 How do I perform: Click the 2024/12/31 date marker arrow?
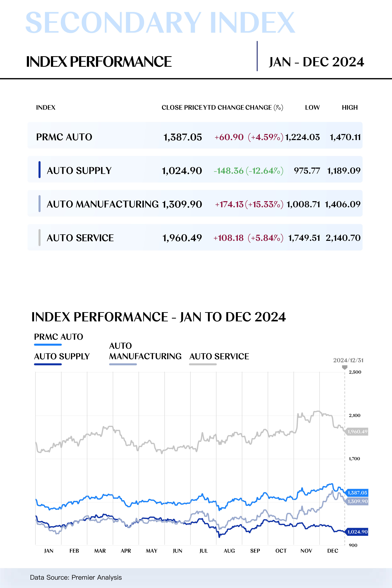pos(344,367)
